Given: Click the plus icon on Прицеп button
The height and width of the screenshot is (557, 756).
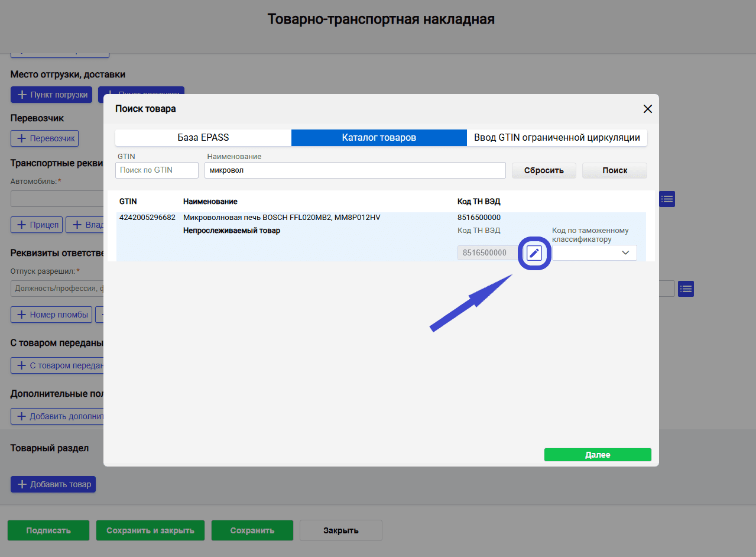Looking at the screenshot, I should (21, 225).
